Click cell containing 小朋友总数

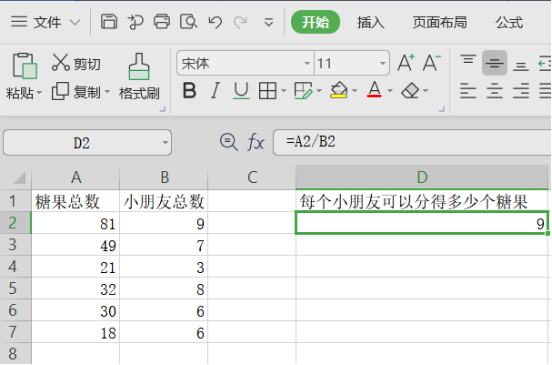coord(164,201)
